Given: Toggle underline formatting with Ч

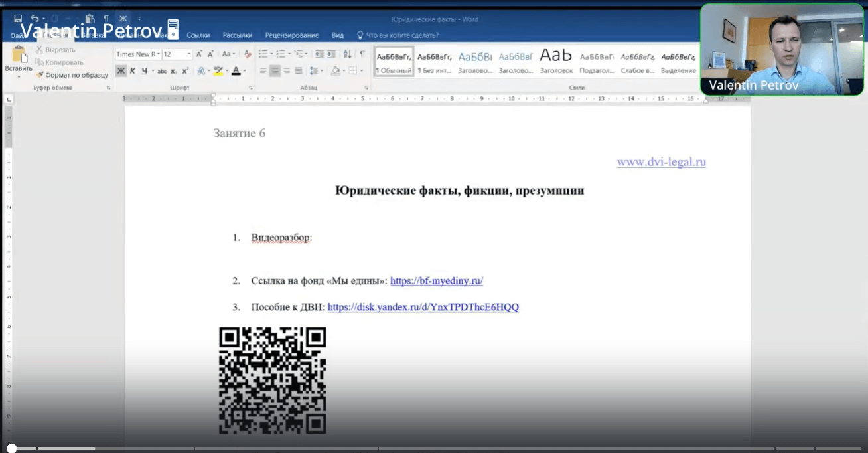Looking at the screenshot, I should point(145,70).
